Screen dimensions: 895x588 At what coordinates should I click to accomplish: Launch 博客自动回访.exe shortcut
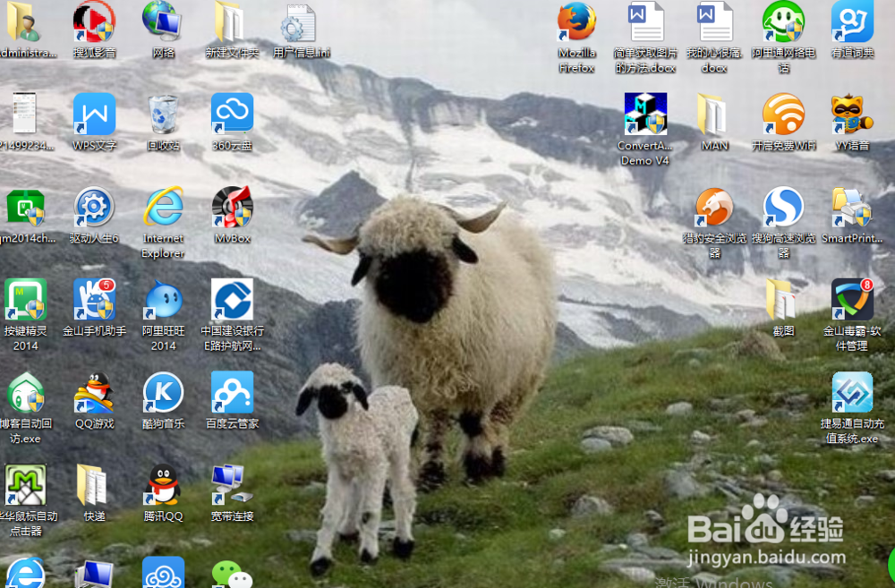tap(26, 393)
